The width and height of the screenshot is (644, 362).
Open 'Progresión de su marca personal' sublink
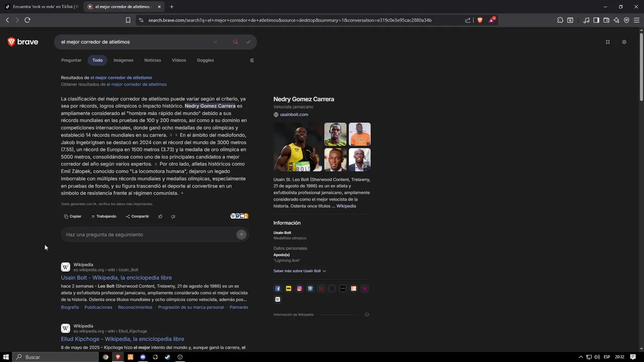191,307
